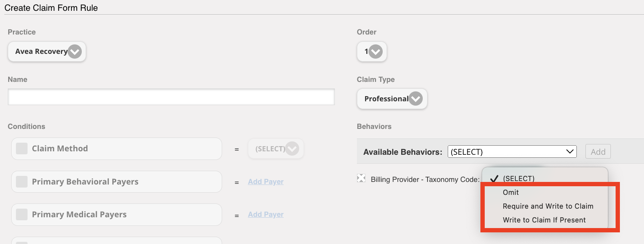Enable the Claim Method condition checkbox
The image size is (644, 244).
click(22, 149)
